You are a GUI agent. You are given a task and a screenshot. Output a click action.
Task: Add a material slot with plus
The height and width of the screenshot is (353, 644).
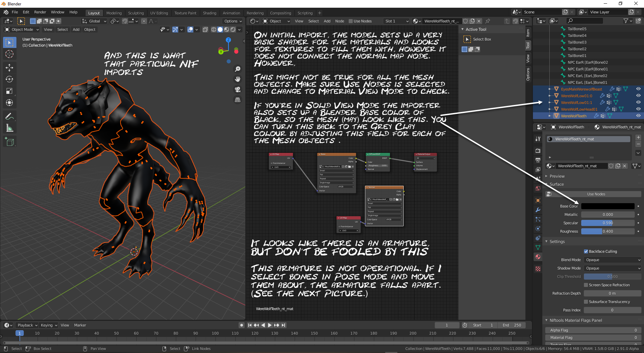[638, 137]
